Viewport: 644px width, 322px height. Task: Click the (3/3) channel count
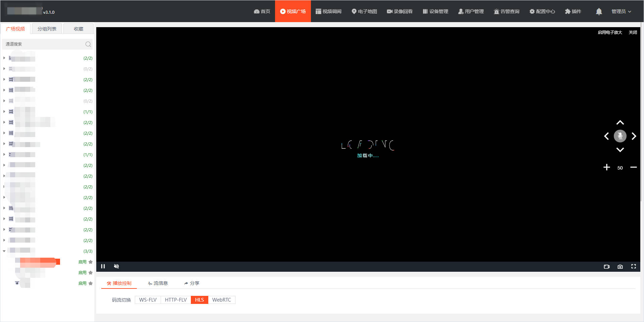88,251
